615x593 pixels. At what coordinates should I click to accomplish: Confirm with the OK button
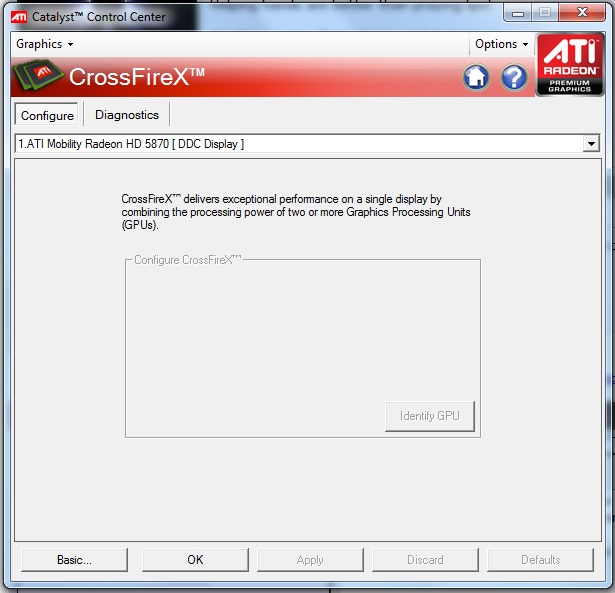point(195,560)
